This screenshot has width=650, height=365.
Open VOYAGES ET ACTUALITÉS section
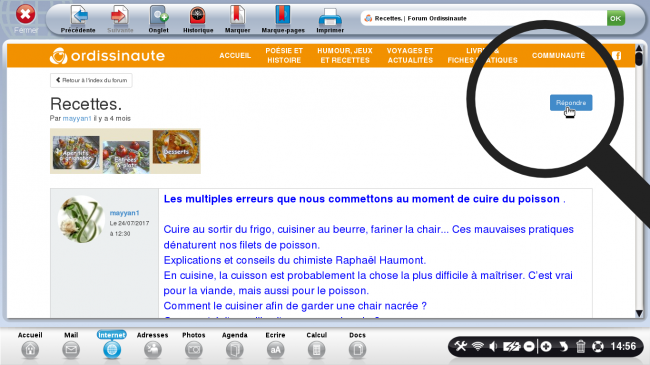[x=410, y=56]
